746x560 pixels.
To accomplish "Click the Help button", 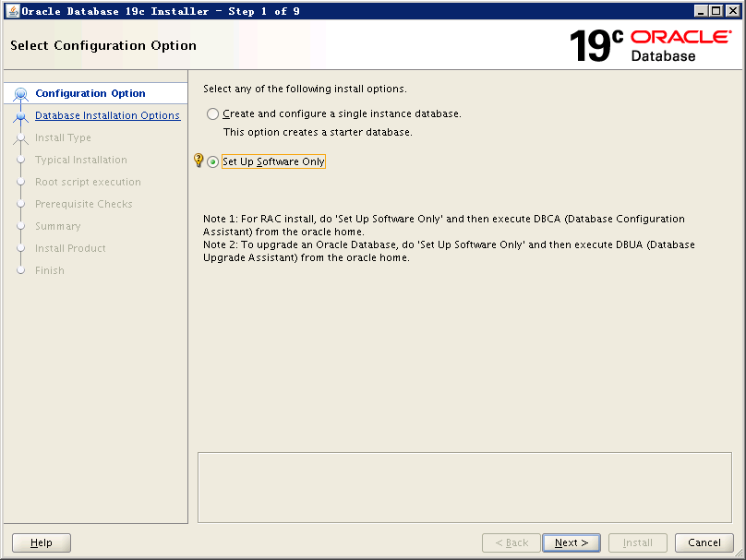I will (x=42, y=542).
